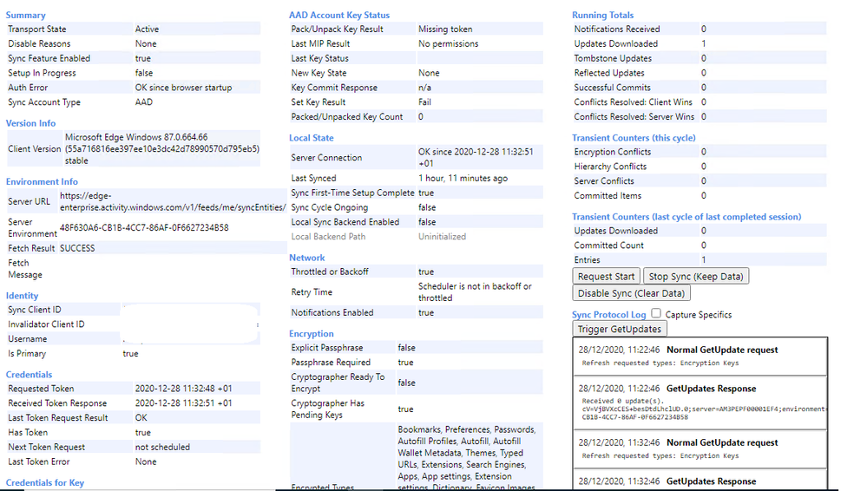Select the Server URL value text

click(173, 201)
